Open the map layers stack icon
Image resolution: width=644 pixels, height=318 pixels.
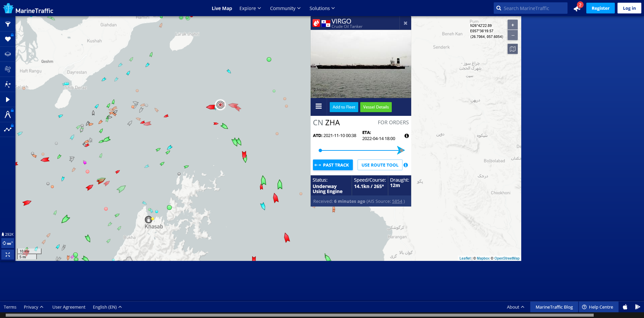(8, 54)
